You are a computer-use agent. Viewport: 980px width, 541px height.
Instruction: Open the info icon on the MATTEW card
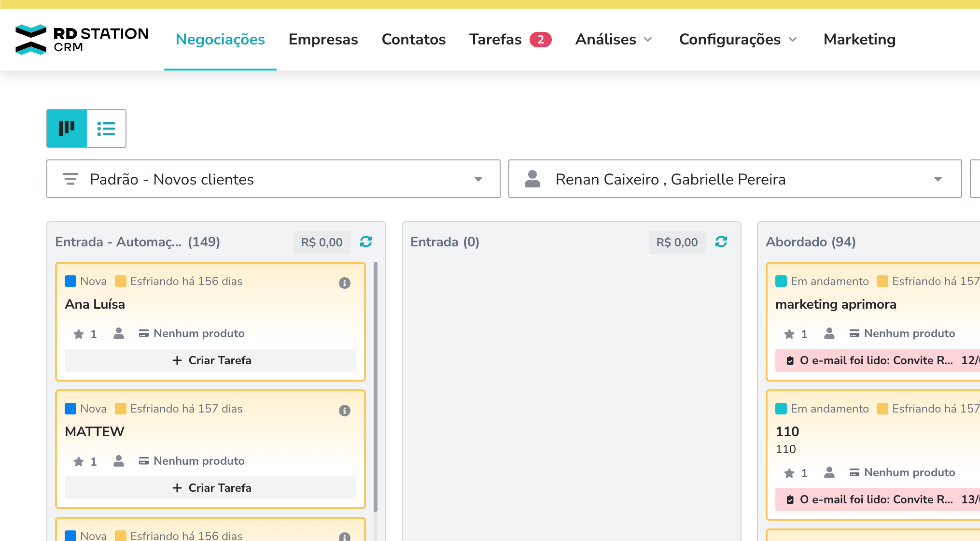click(344, 411)
